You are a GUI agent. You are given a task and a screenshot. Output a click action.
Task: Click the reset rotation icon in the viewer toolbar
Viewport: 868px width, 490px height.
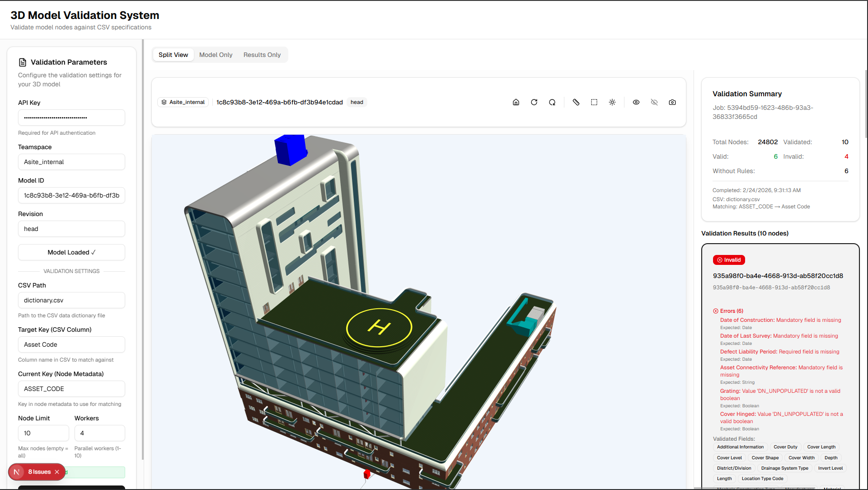(x=552, y=102)
